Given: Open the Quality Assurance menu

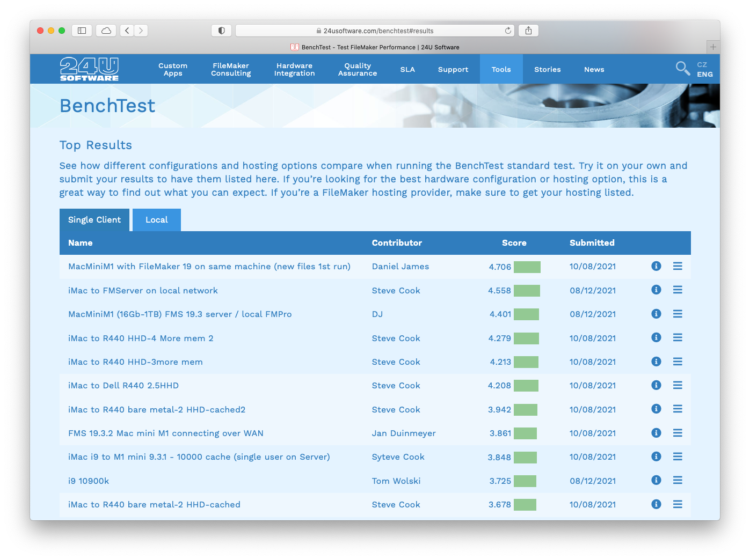Looking at the screenshot, I should pyautogui.click(x=358, y=69).
